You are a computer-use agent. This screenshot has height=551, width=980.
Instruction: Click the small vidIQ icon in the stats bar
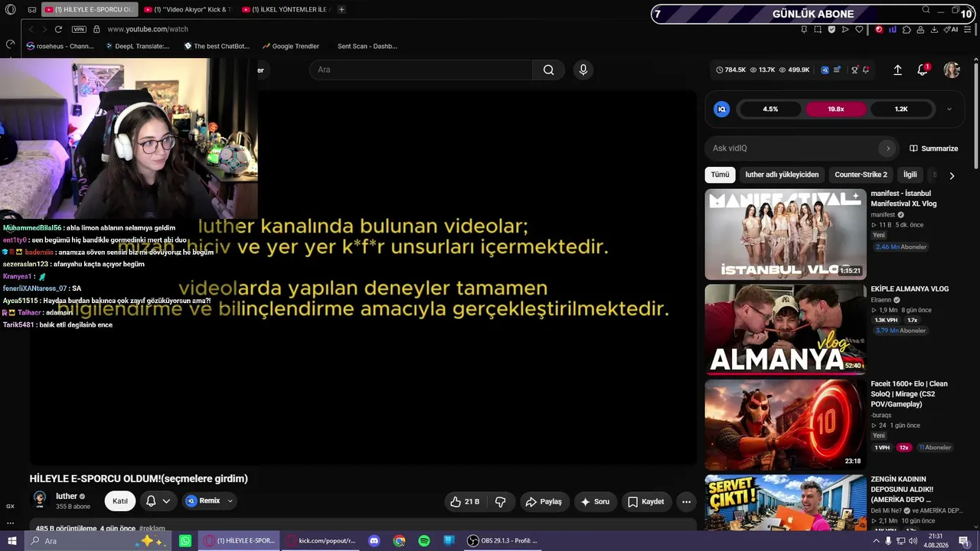(x=825, y=70)
